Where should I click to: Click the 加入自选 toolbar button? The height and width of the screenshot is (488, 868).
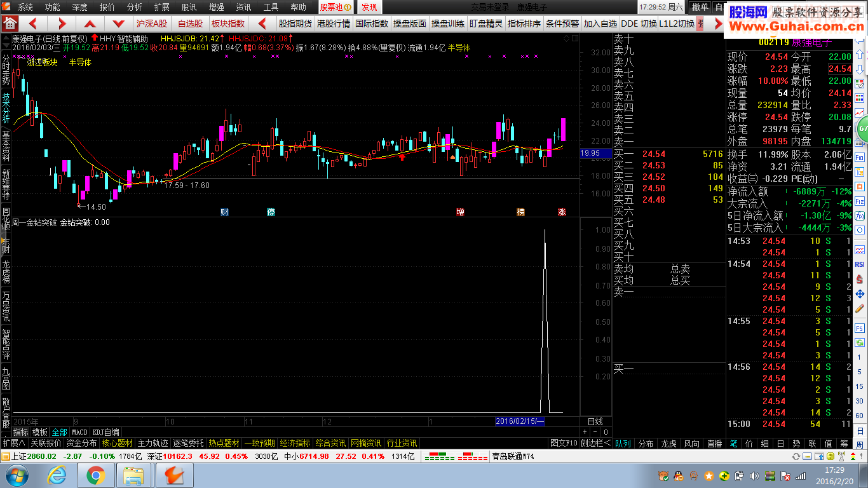click(600, 24)
